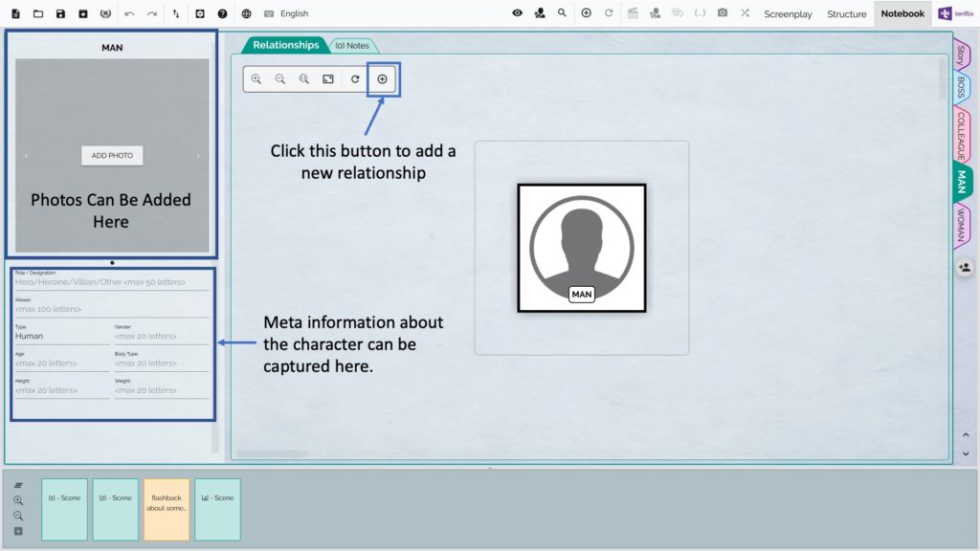The height and width of the screenshot is (551, 980).
Task: Zoom out the relationship graph
Action: click(280, 79)
